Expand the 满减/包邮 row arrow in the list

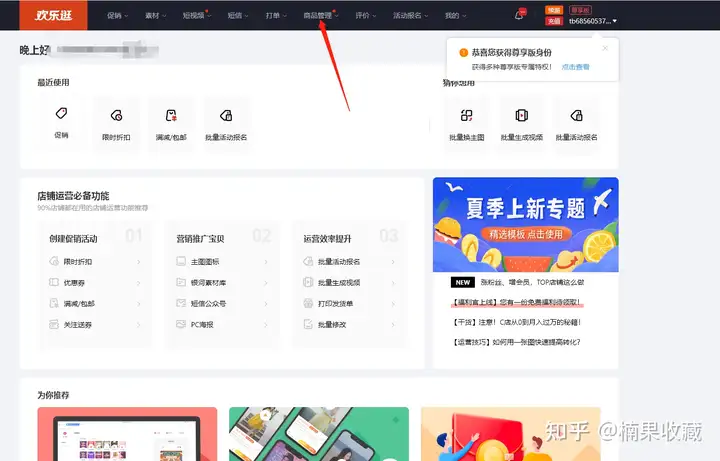(x=139, y=304)
